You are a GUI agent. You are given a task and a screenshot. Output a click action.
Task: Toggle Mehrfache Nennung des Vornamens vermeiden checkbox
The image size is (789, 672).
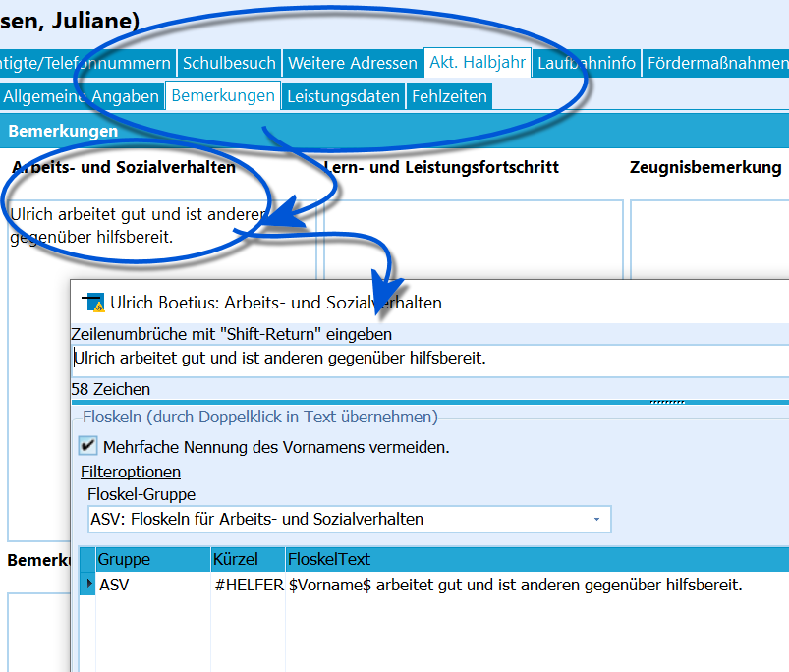[88, 446]
